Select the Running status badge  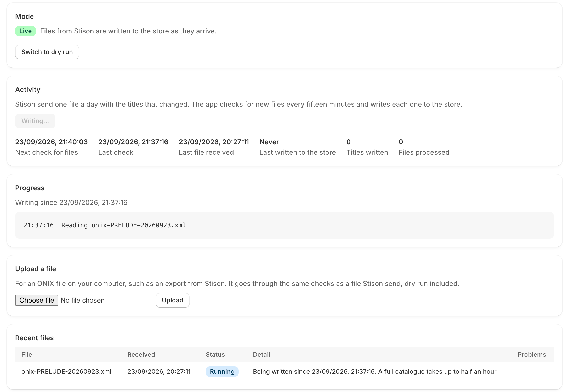coord(222,372)
